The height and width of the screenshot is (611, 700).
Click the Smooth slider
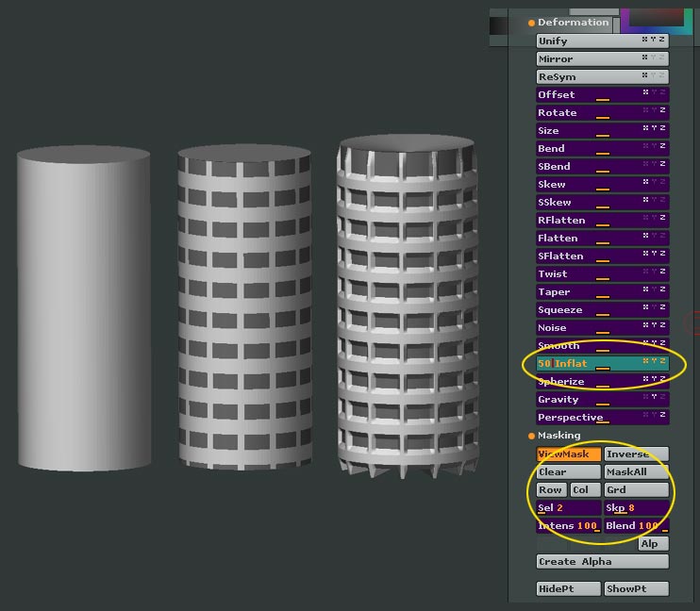pos(602,345)
